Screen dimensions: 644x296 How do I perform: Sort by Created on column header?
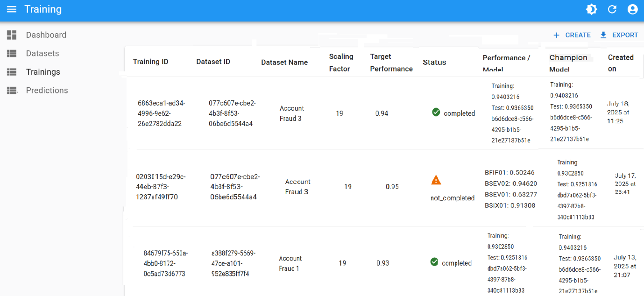click(620, 63)
